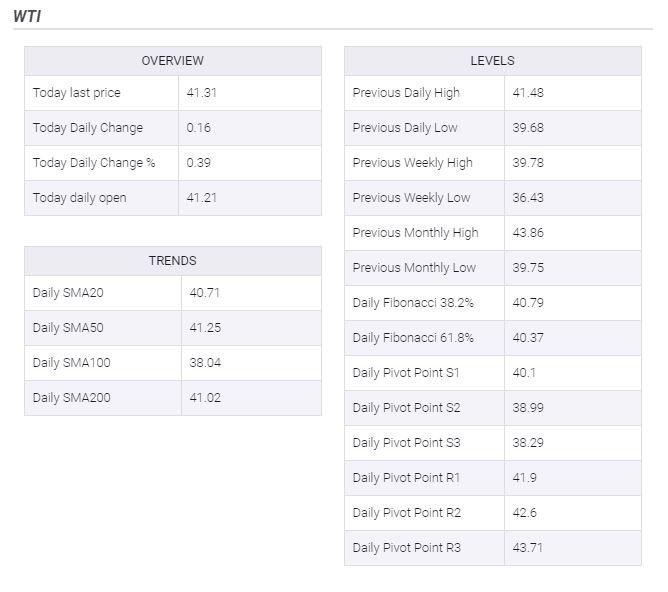Click the OVERVIEW table header
This screenshot has height=592, width=668.
point(173,61)
